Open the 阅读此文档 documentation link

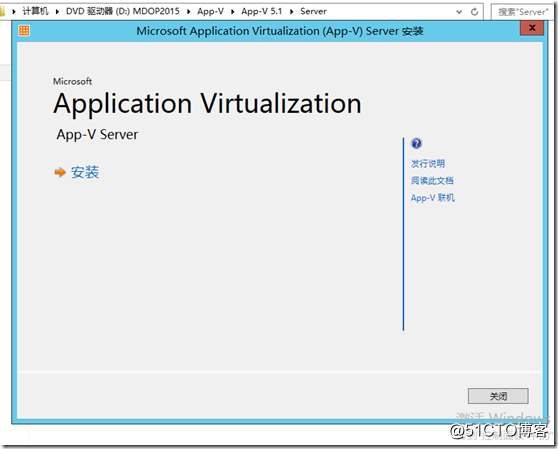click(432, 181)
